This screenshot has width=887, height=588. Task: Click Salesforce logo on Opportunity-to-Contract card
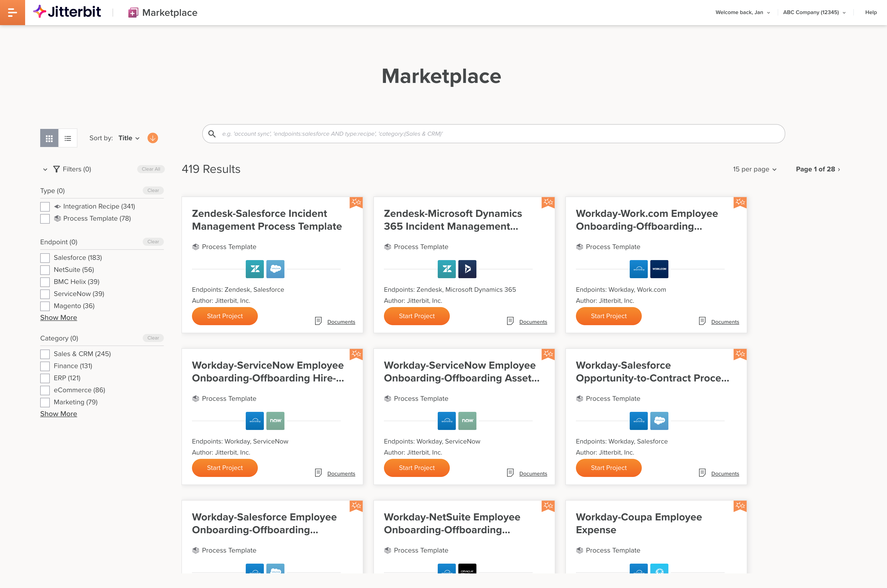pos(659,421)
